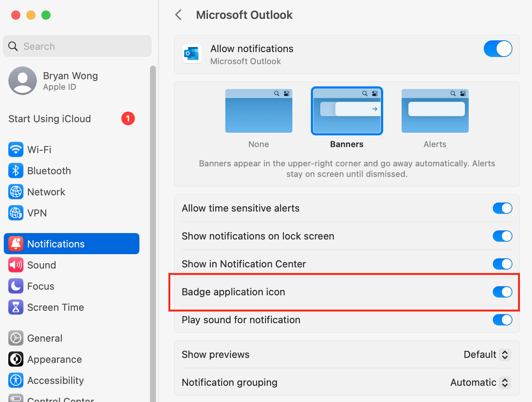Switch to the Appearance settings pane

click(54, 359)
